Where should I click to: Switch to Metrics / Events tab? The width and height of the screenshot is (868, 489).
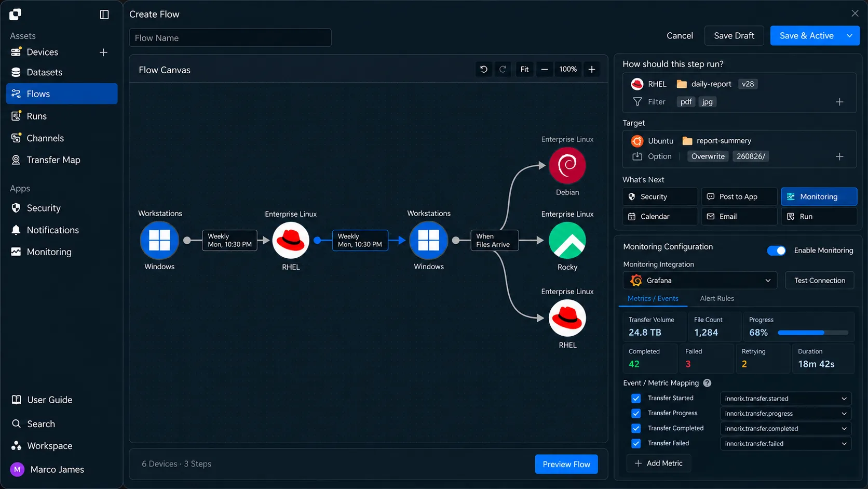coord(653,298)
